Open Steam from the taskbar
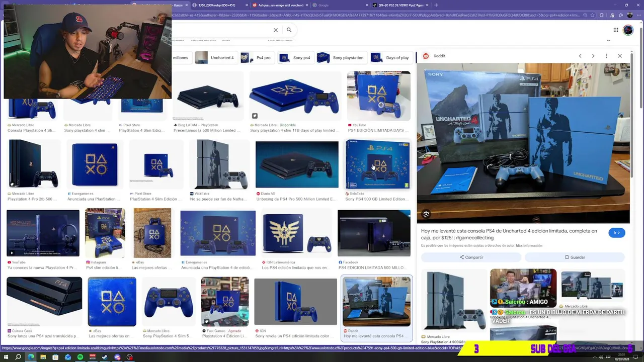The height and width of the screenshot is (362, 644). pyautogui.click(x=105, y=357)
